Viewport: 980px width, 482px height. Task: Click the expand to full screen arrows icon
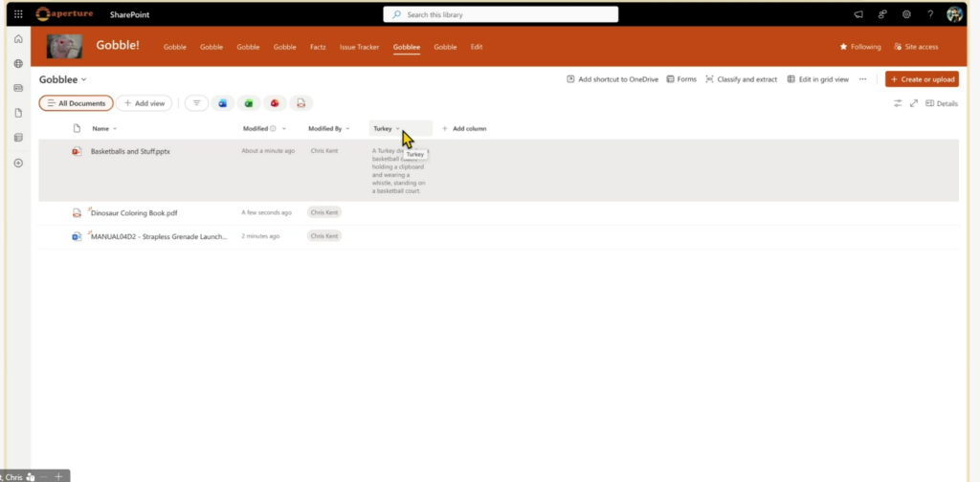coord(913,103)
